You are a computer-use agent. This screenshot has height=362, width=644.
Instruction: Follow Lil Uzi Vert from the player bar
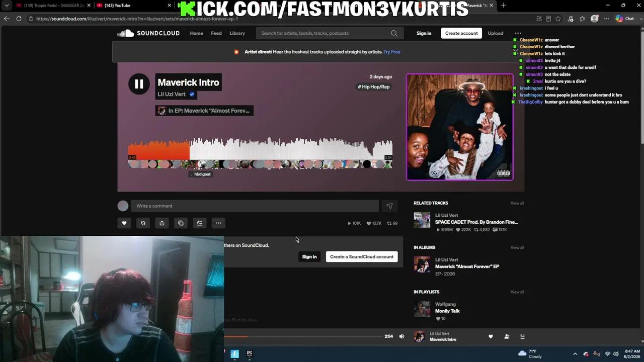[x=507, y=336]
